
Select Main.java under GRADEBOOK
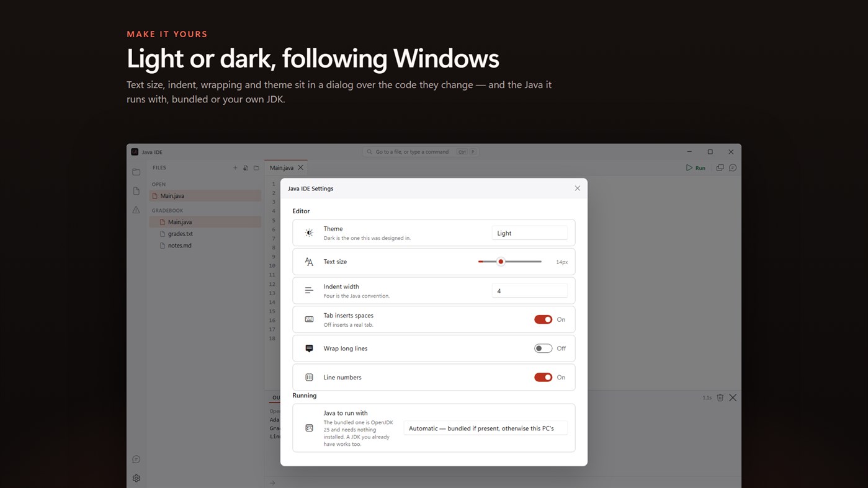tap(205, 222)
